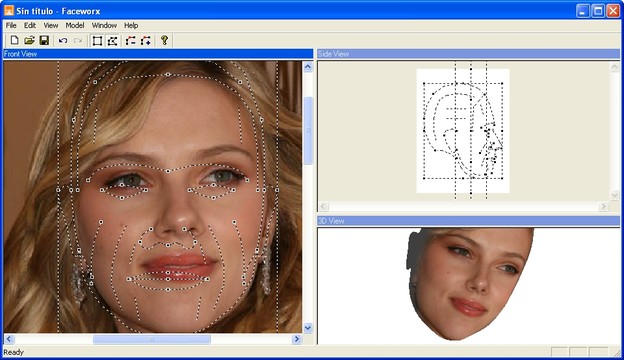
Task: Open help with the question mark icon
Action: coord(164,40)
